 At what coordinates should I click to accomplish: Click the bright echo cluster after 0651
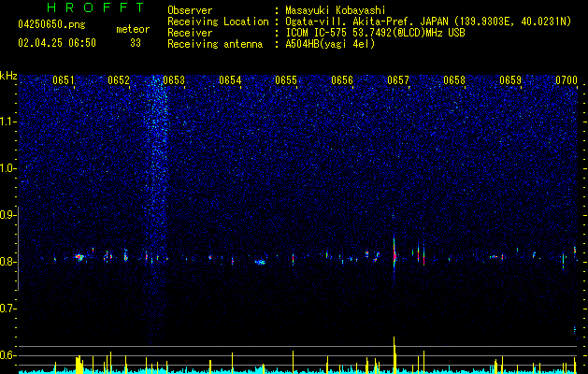click(79, 257)
